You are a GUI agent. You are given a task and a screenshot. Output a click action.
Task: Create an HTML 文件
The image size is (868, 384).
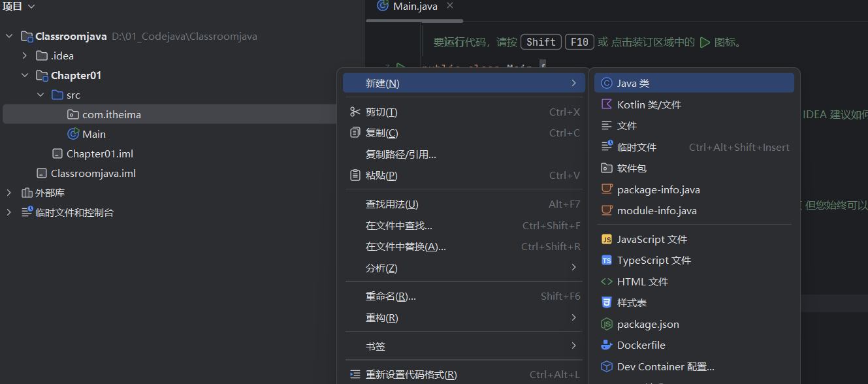point(647,281)
